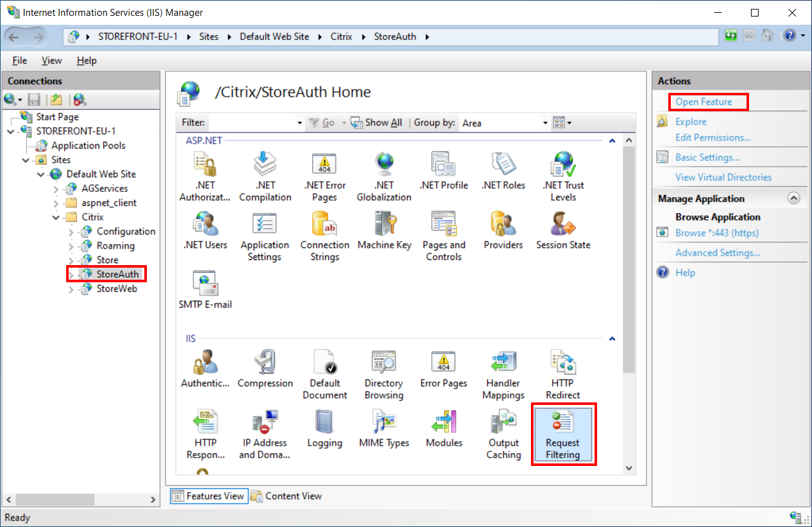
Task: Click View Virtual Directories link
Action: (724, 177)
